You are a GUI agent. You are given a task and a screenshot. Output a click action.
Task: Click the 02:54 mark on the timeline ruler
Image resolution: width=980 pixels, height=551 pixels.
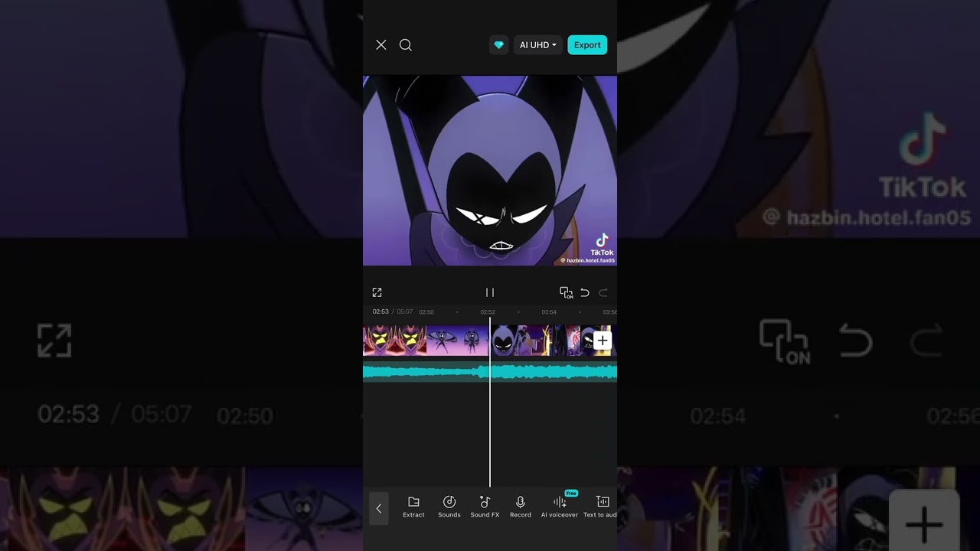pos(549,312)
